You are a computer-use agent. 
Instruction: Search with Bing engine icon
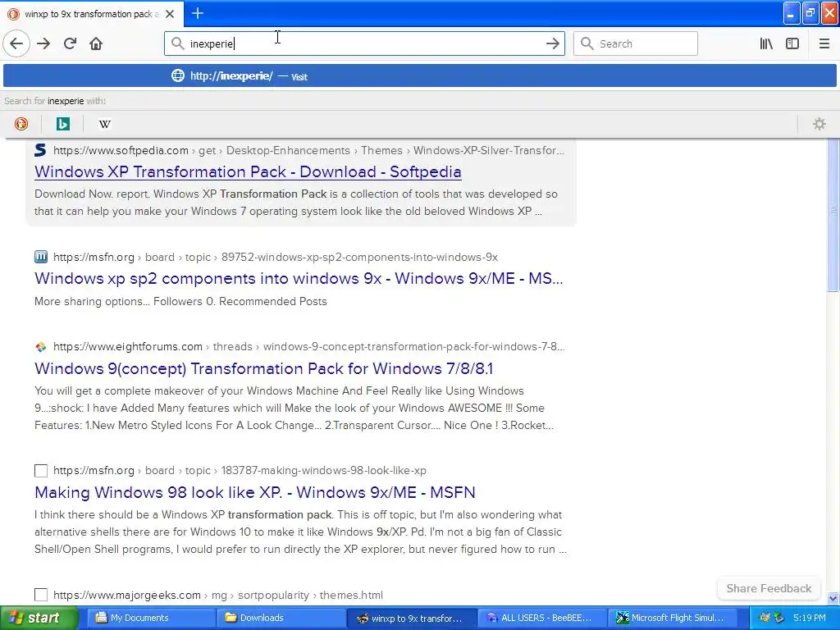click(x=62, y=124)
